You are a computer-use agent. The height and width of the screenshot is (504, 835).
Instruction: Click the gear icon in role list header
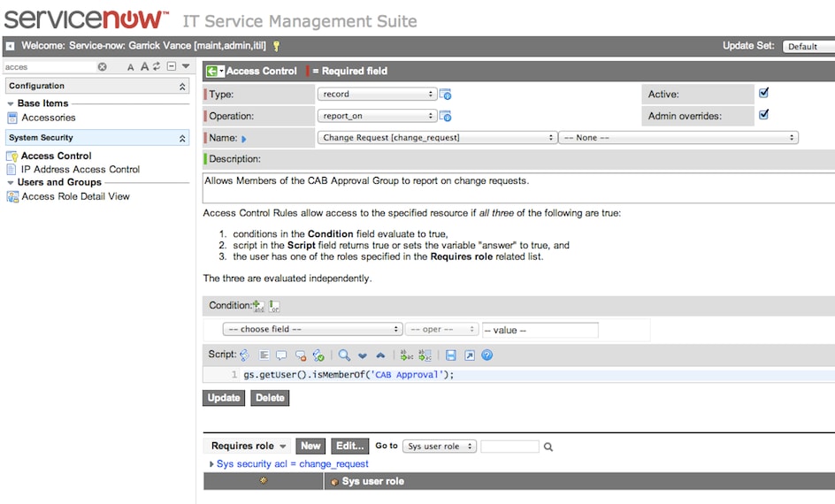pyautogui.click(x=263, y=481)
